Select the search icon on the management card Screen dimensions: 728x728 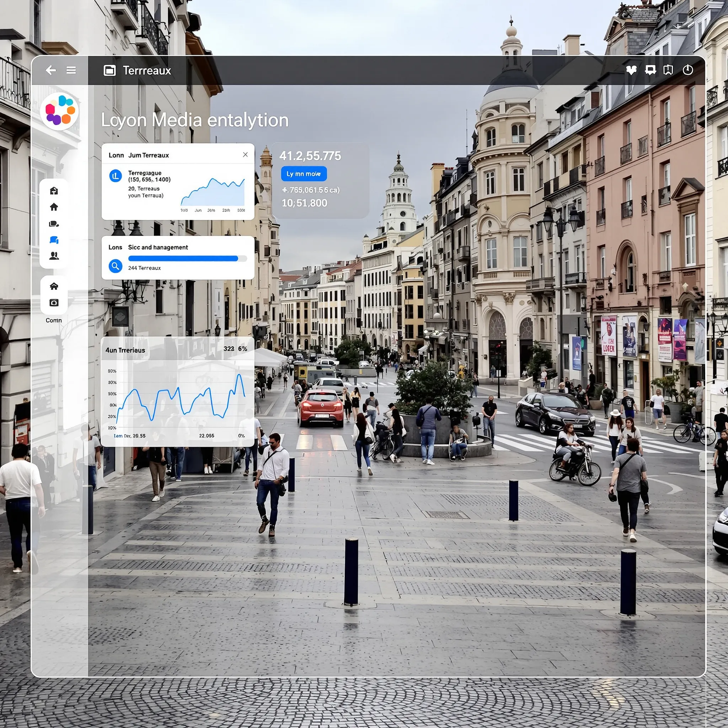(115, 266)
